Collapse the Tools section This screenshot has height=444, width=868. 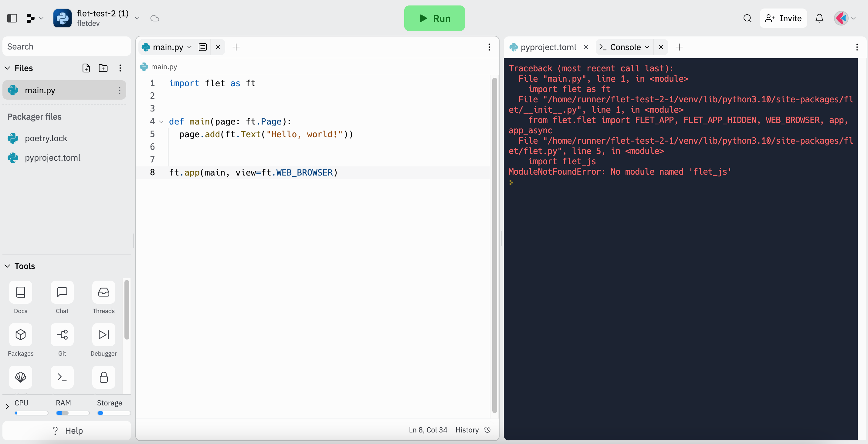7,266
